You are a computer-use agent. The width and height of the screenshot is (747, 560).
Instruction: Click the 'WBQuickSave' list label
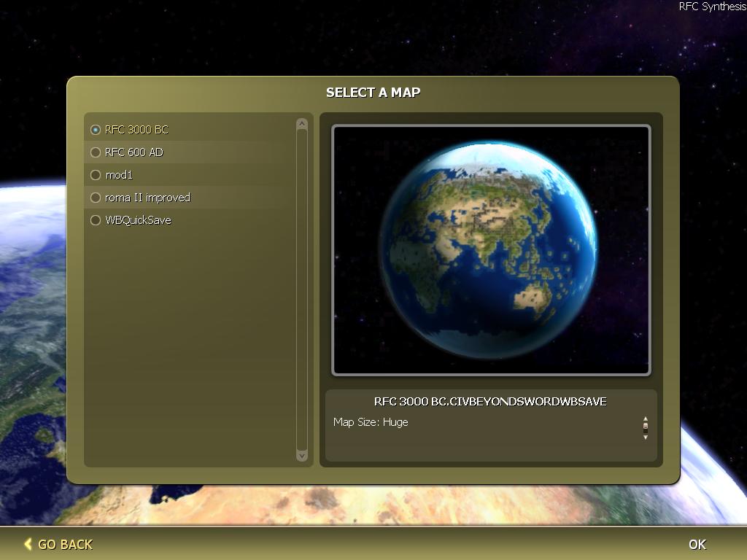(138, 220)
